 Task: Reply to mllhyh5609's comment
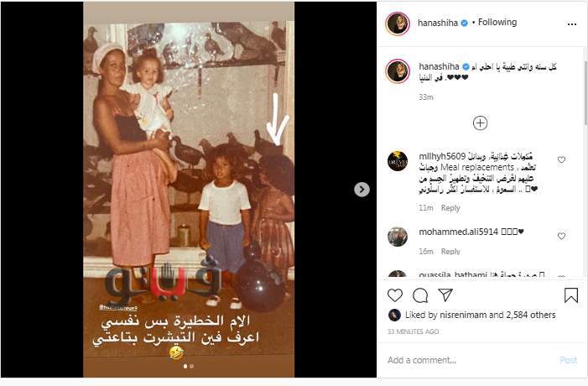pyautogui.click(x=450, y=208)
